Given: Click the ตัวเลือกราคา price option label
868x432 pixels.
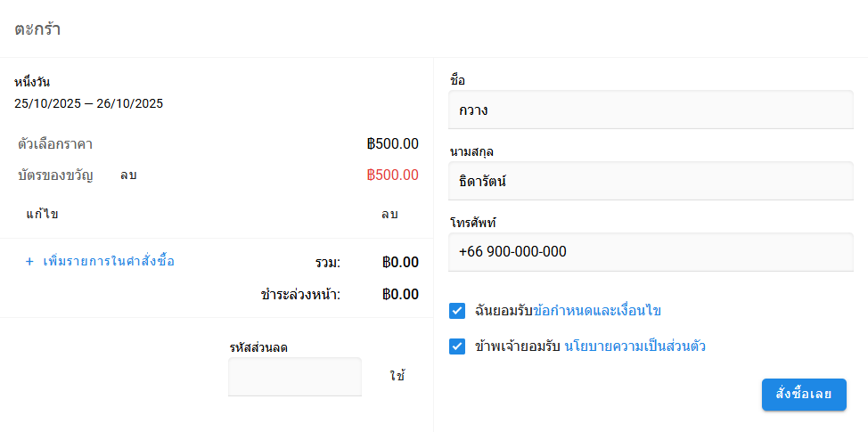Looking at the screenshot, I should 55,144.
